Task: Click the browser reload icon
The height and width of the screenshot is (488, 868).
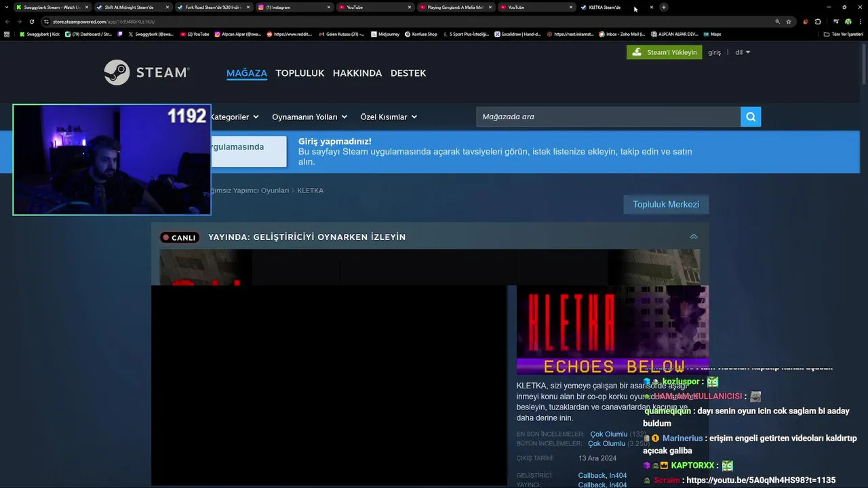Action: 32,22
